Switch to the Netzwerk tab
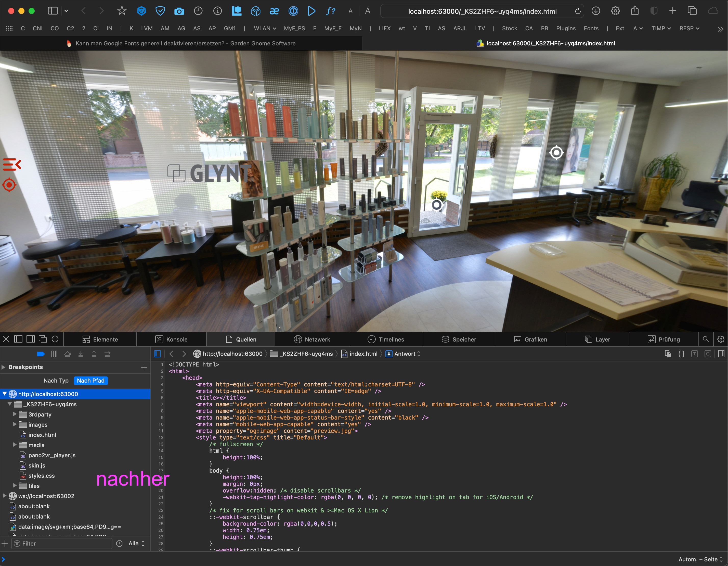 pyautogui.click(x=312, y=339)
